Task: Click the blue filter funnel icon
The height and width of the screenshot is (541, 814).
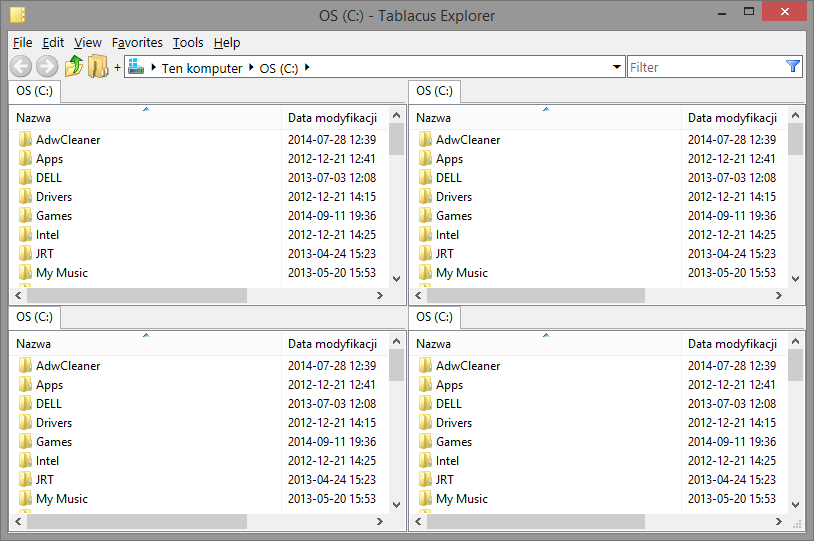Action: tap(793, 66)
